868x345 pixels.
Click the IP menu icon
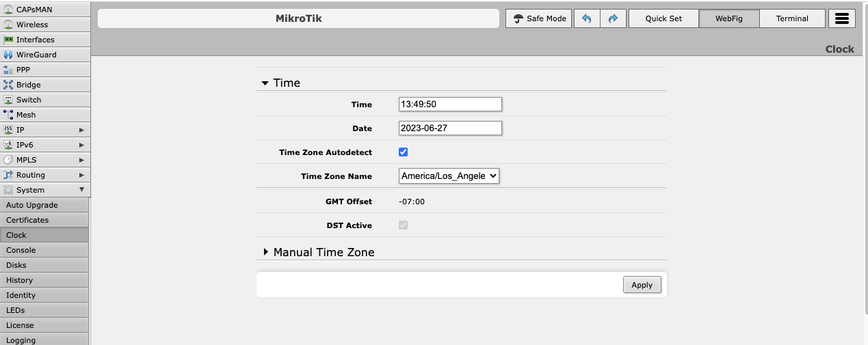[8, 130]
